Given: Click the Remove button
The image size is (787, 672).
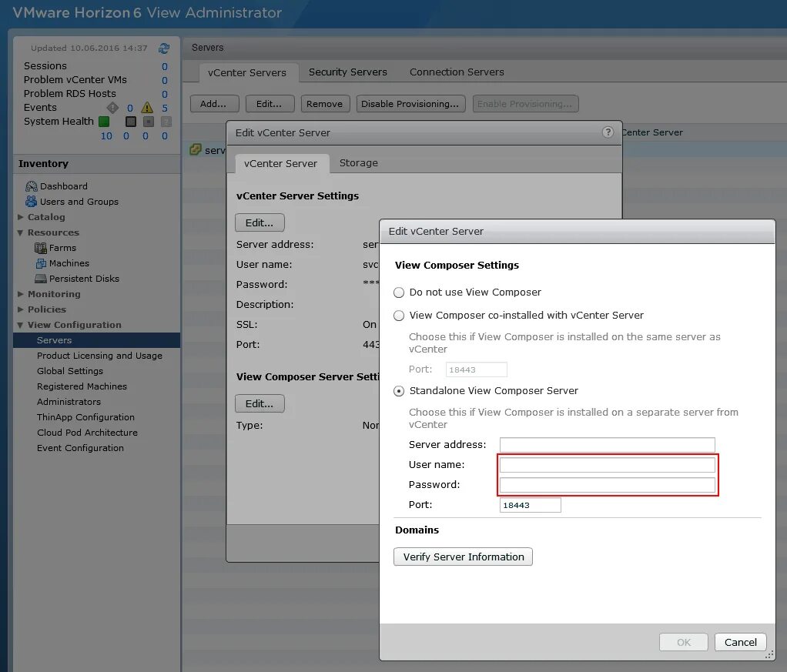Looking at the screenshot, I should tap(325, 104).
